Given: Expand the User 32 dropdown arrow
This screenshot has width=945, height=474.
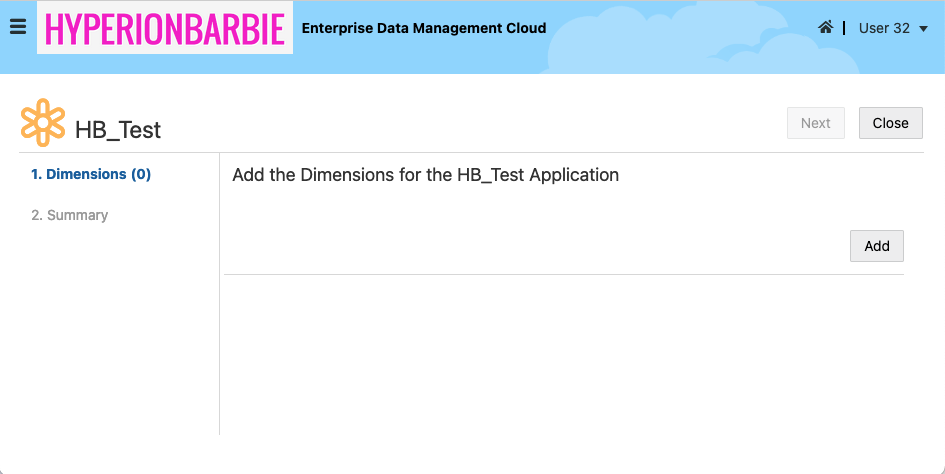Looking at the screenshot, I should coord(923,29).
